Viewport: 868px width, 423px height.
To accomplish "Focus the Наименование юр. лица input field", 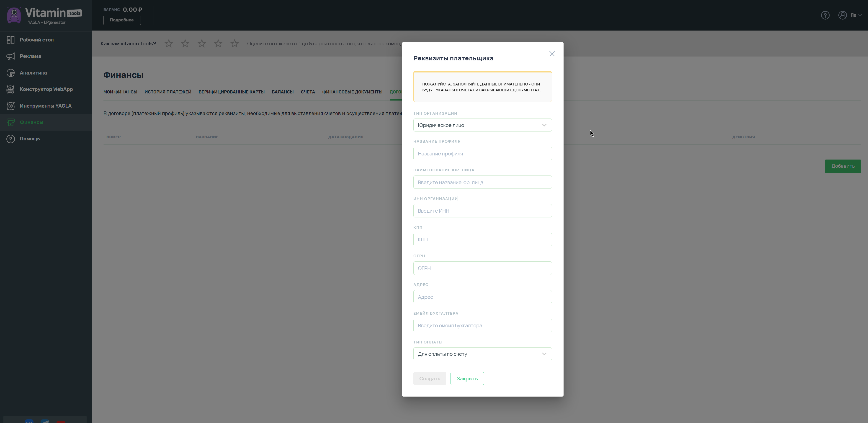I will click(482, 182).
